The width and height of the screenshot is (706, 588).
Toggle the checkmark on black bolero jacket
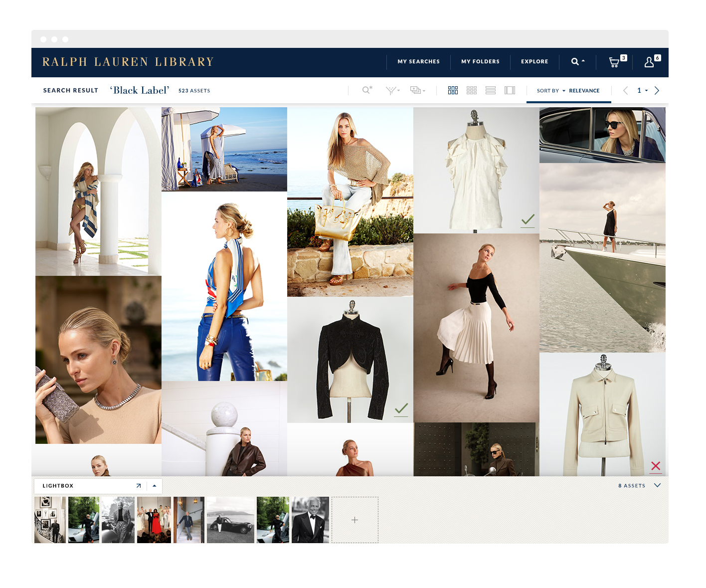click(401, 409)
